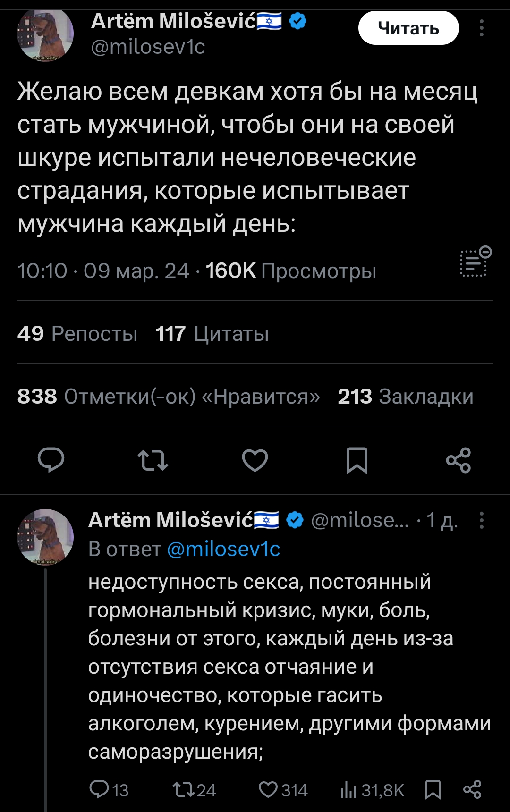
Task: Share the reply tweet
Action: 472,790
